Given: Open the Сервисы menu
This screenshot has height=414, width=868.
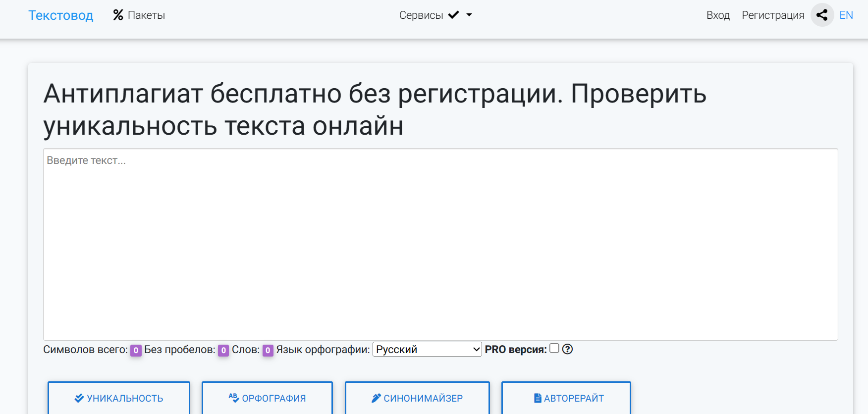Looking at the screenshot, I should pos(421,15).
